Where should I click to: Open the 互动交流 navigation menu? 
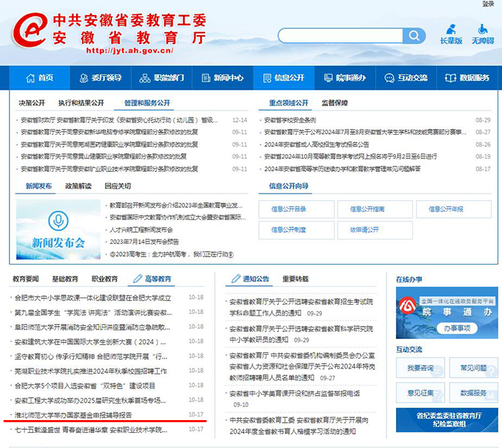click(407, 77)
